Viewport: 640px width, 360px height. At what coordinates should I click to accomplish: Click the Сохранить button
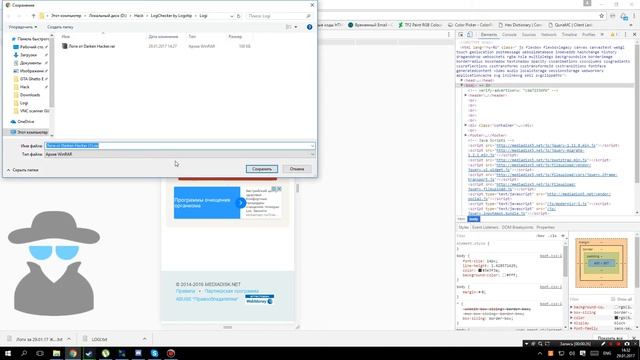[x=262, y=169]
